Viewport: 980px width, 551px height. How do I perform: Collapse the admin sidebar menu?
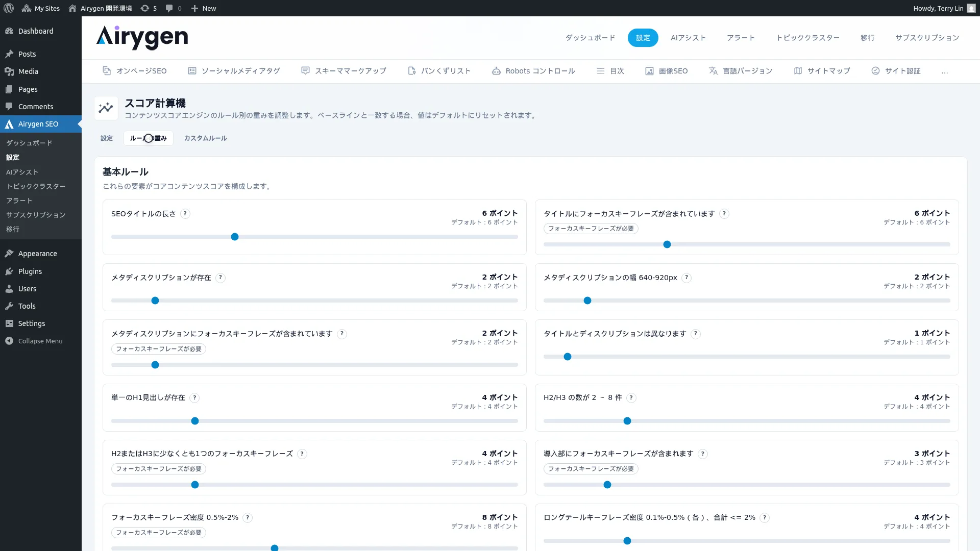coord(41,341)
